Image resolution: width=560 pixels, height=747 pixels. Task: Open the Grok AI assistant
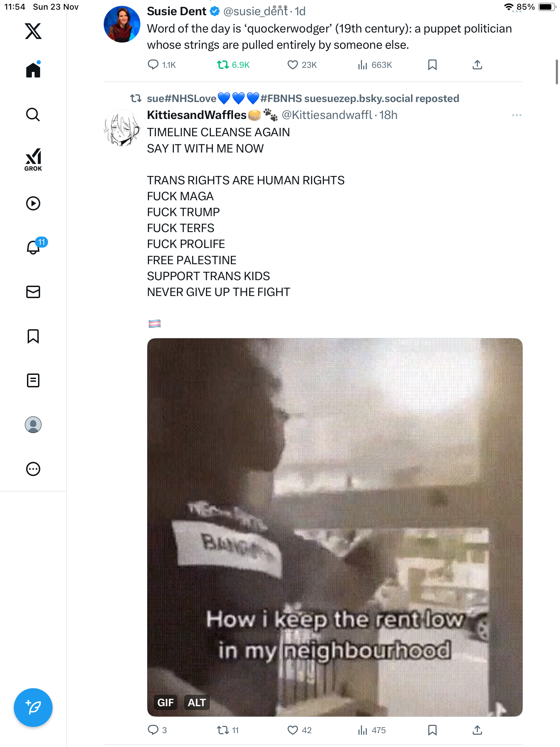(x=33, y=159)
